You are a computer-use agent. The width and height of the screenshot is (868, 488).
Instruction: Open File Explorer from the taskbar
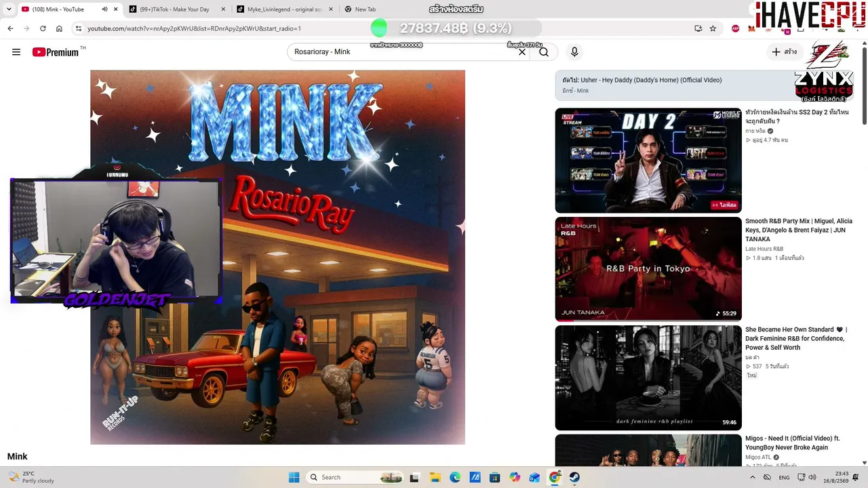pyautogui.click(x=435, y=477)
